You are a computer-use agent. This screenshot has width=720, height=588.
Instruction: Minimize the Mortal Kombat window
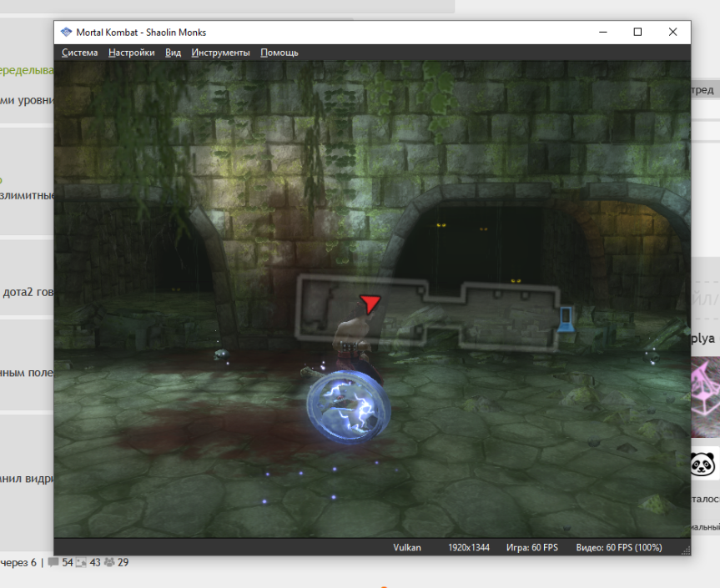(x=603, y=33)
